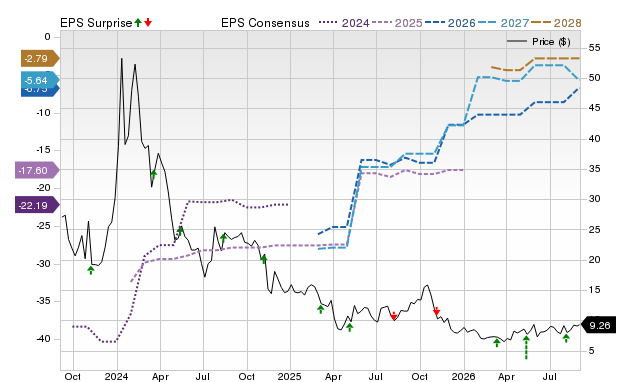The width and height of the screenshot is (640, 382).
Task: Select the dark purple -22.19 value tag
Action: point(37,205)
